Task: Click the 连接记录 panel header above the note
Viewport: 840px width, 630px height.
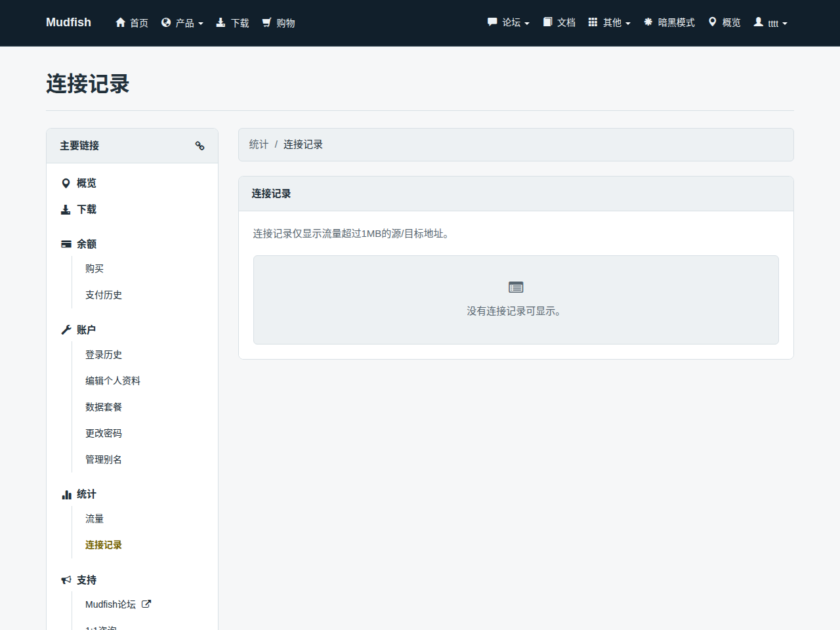Action: [x=516, y=194]
